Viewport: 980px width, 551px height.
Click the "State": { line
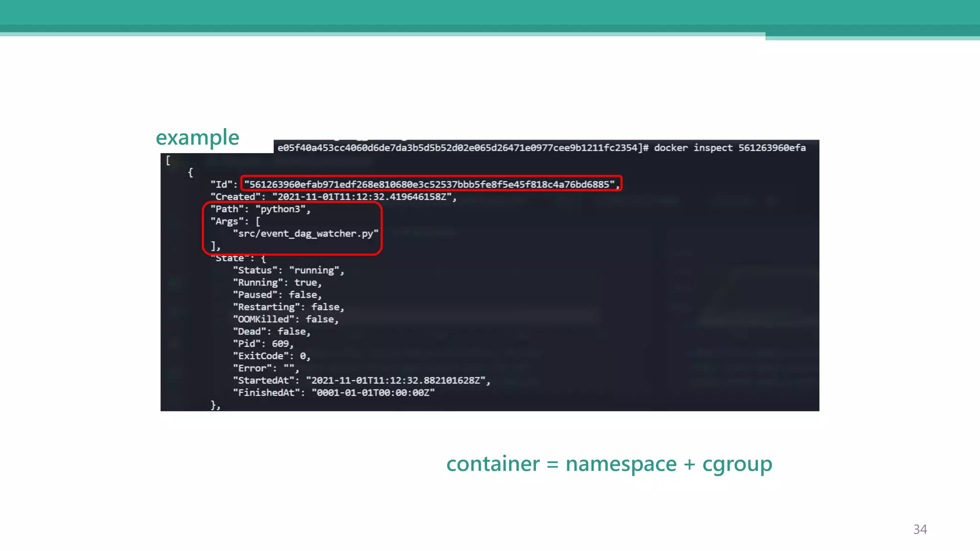pos(238,258)
